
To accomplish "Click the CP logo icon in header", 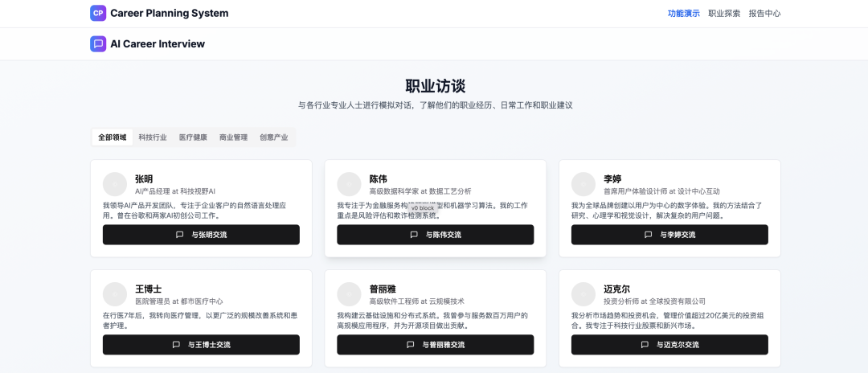I will point(98,13).
